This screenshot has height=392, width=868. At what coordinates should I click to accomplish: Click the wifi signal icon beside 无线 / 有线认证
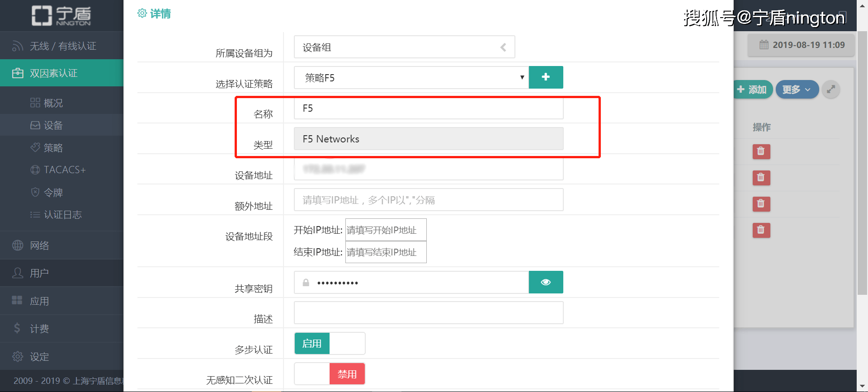18,46
